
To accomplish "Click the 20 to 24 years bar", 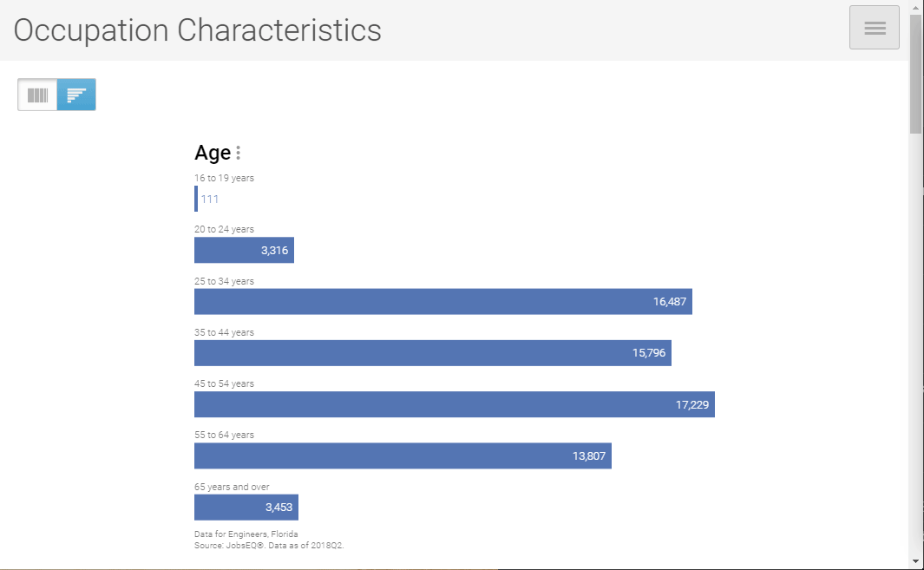I will click(x=244, y=250).
